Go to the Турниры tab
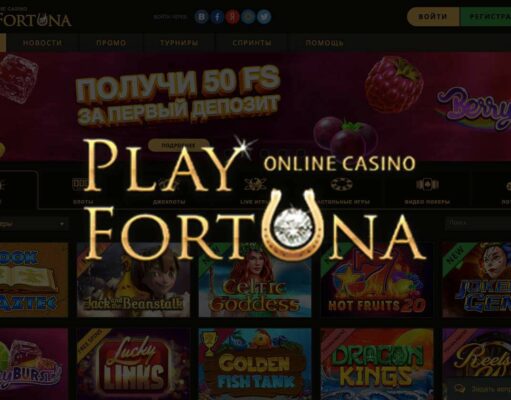The width and height of the screenshot is (511, 400). coord(179,43)
